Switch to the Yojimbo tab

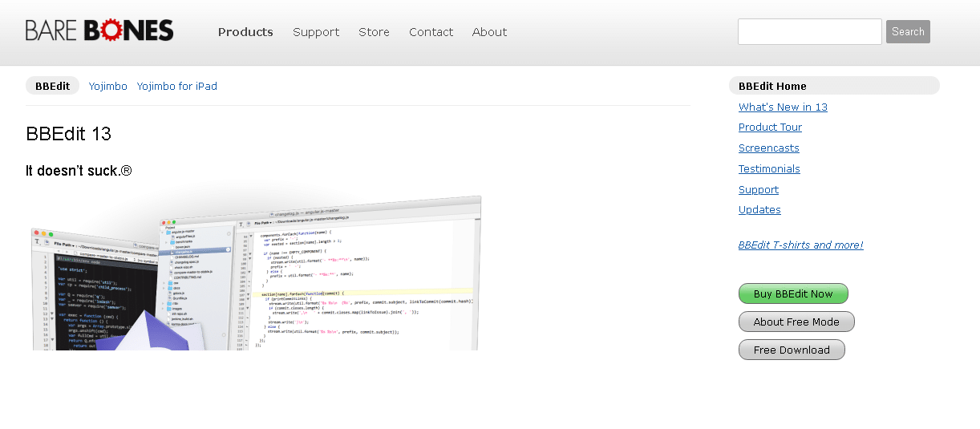[x=108, y=86]
